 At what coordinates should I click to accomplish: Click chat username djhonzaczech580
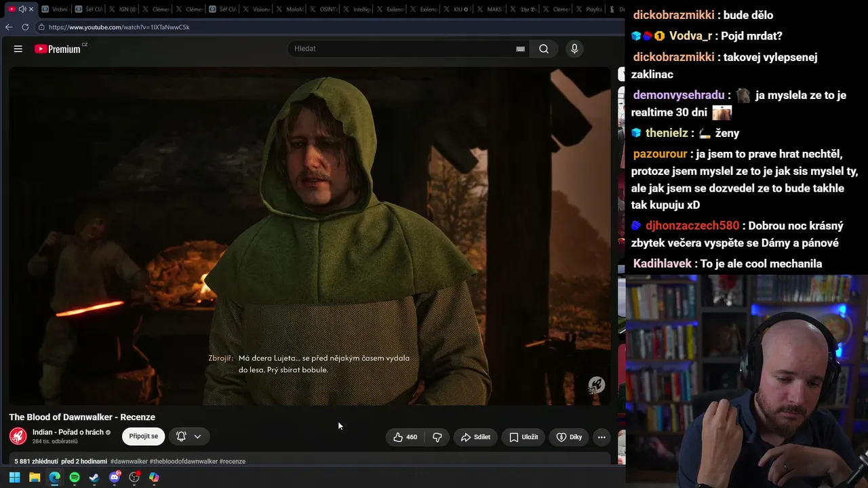[x=692, y=226]
